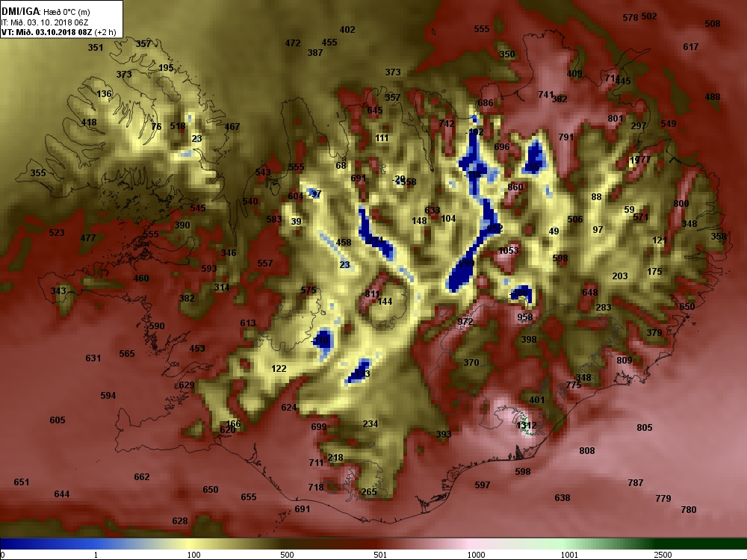Click the map value '699'
Screen dimensions: 747x560
tap(319, 426)
